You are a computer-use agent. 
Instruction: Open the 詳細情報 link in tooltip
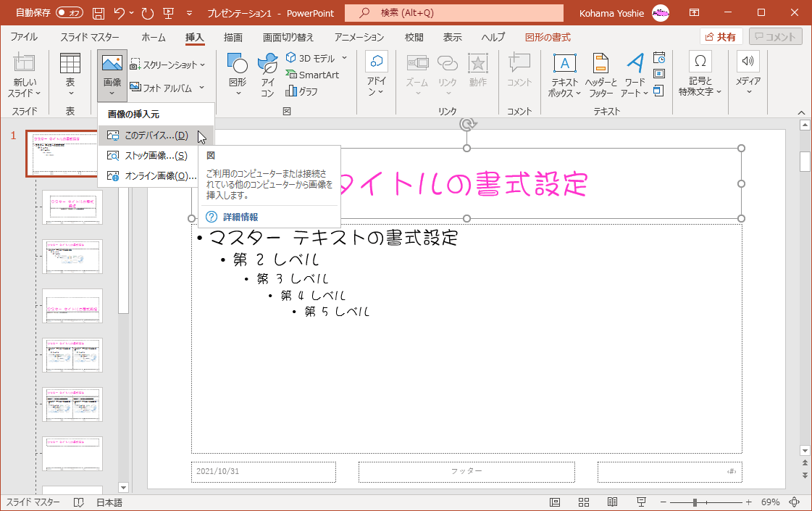(x=239, y=217)
